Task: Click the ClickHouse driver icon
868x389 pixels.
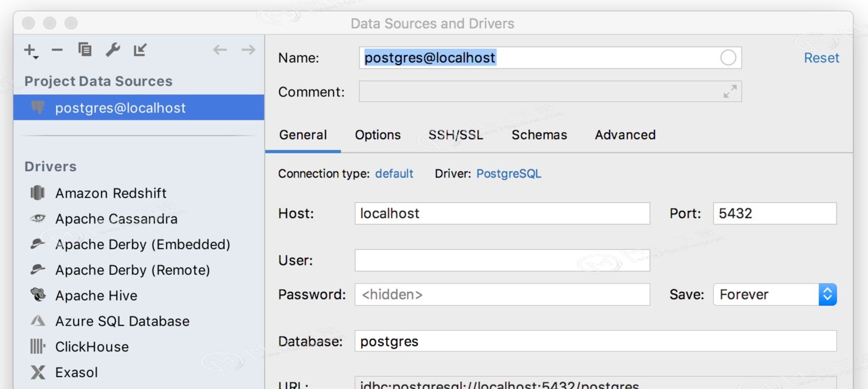Action: point(38,346)
